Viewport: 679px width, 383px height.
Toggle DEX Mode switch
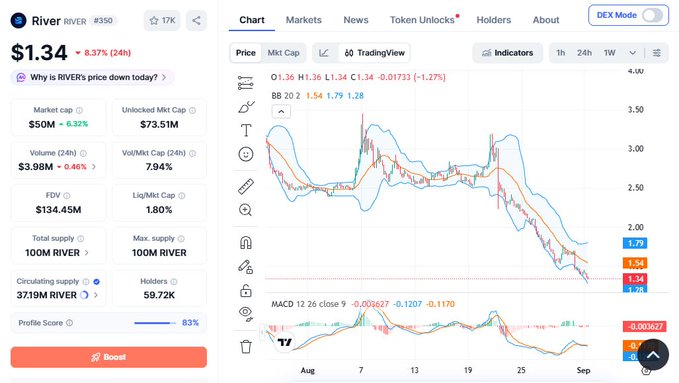pos(652,15)
